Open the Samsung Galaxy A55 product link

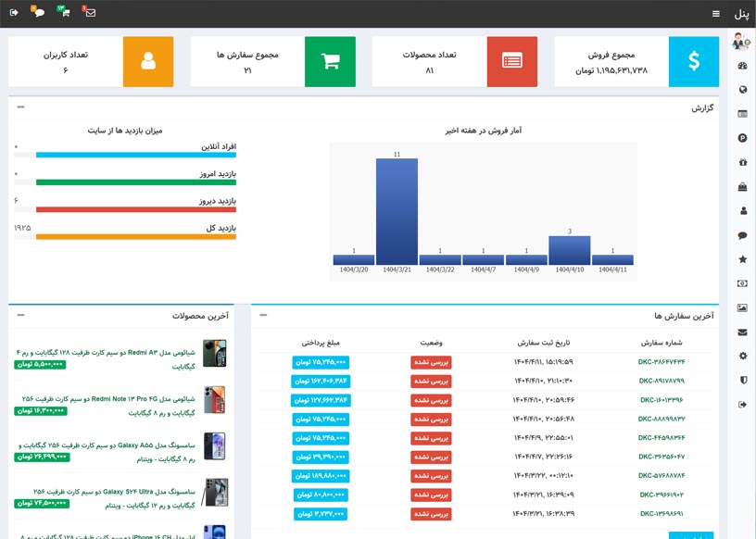click(x=107, y=452)
